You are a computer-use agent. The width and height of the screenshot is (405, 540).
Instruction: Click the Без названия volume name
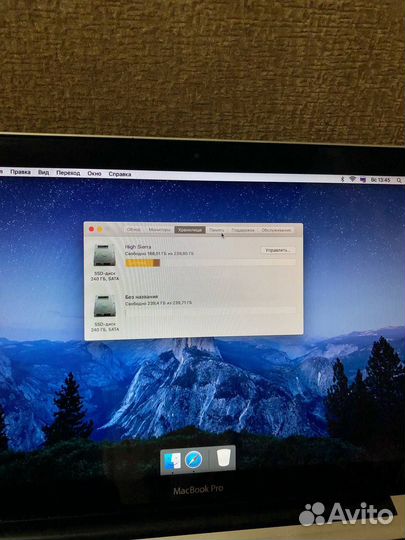tap(142, 297)
